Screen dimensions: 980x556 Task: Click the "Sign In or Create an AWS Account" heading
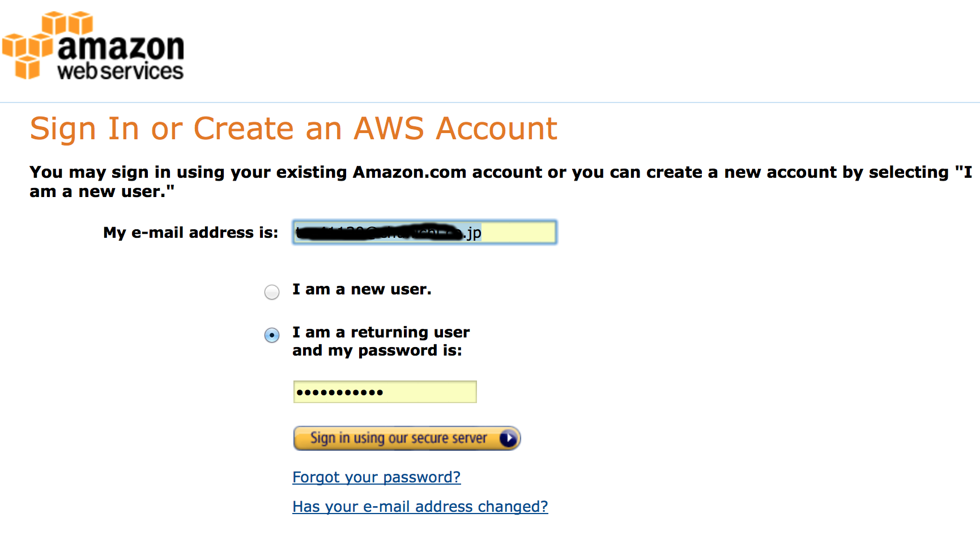[x=293, y=129]
